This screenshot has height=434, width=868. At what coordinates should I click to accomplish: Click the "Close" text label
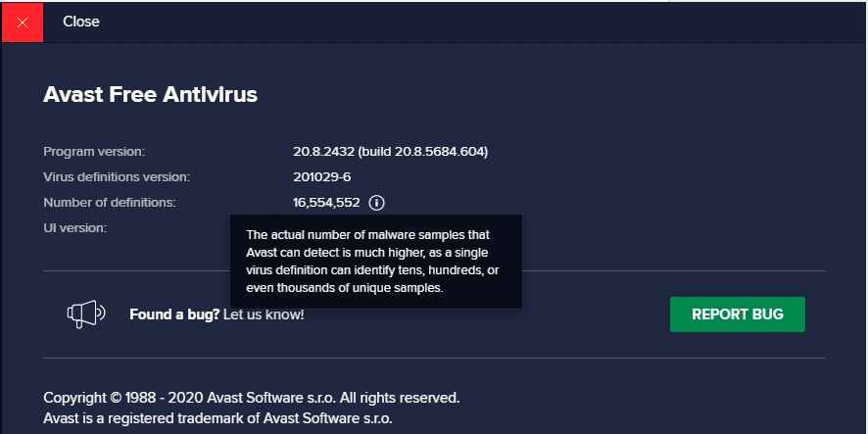pos(81,22)
